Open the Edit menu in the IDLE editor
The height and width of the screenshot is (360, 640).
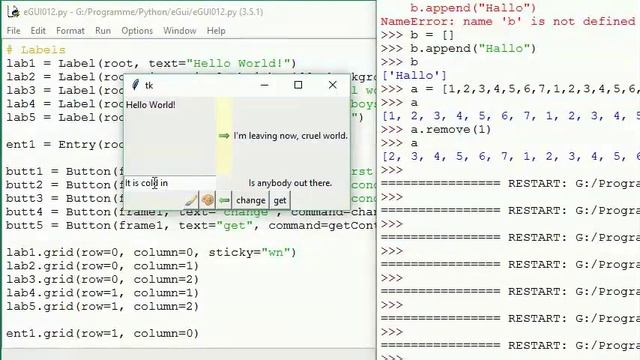(x=38, y=31)
